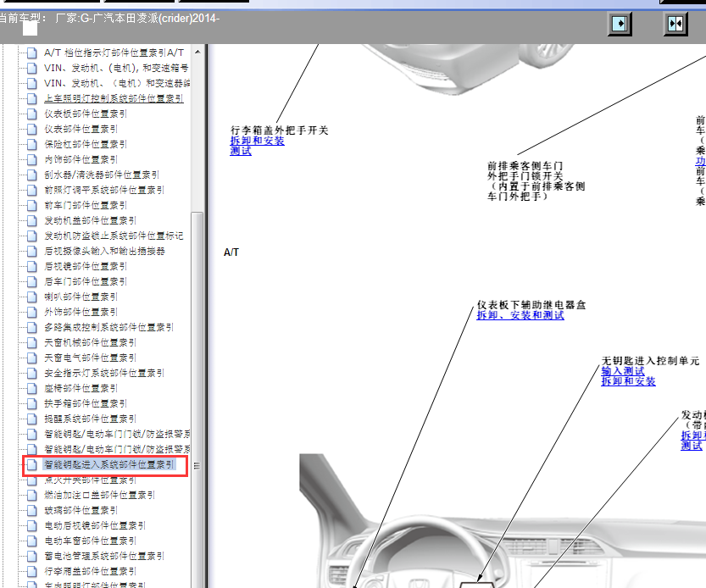Screen dimensions: 706x588
Task: Click page icon beside 仪表板部件位置索引
Action: coord(31,114)
